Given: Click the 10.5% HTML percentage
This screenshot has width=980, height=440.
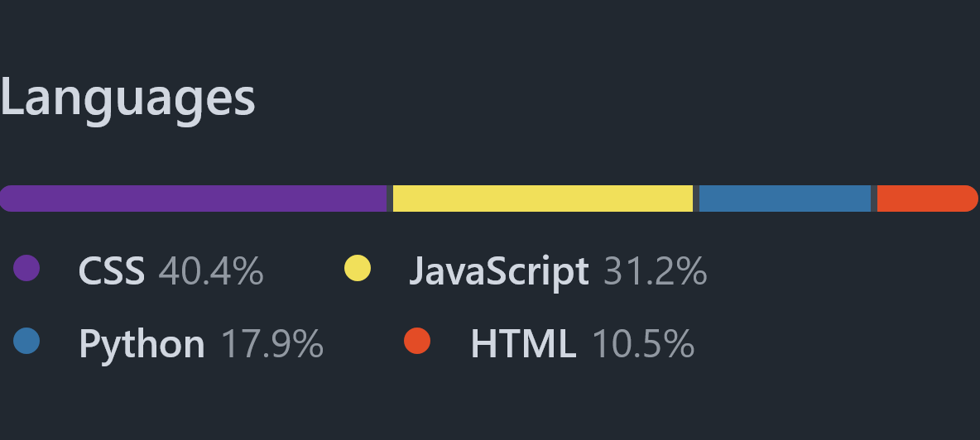Looking at the screenshot, I should pos(643,344).
